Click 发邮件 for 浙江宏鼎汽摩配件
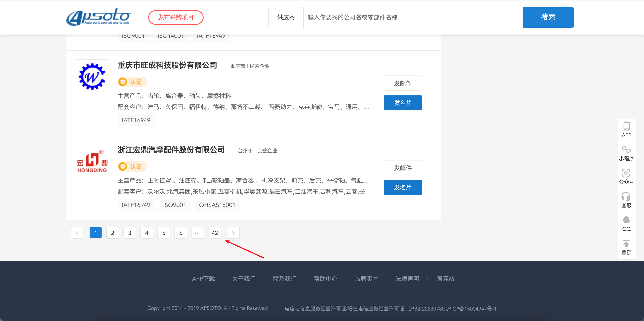Viewport: 644px width, 321px height. pos(403,168)
